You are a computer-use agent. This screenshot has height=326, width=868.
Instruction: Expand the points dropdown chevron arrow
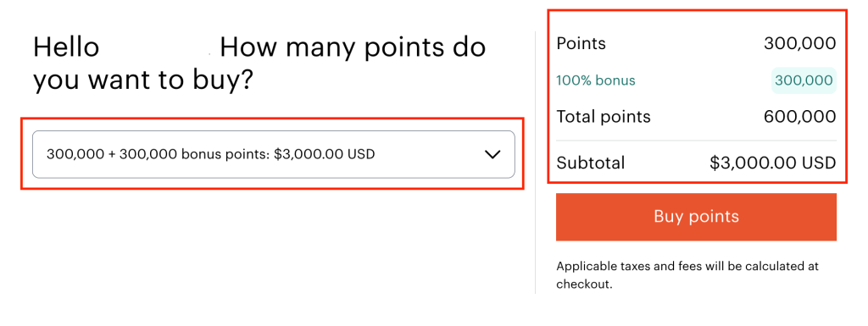point(492,155)
